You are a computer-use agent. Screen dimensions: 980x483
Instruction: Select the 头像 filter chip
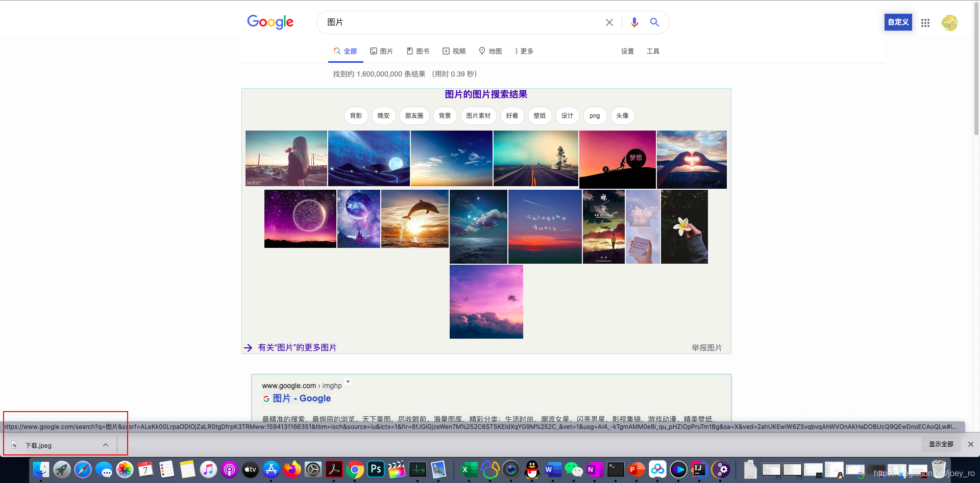[x=623, y=116]
